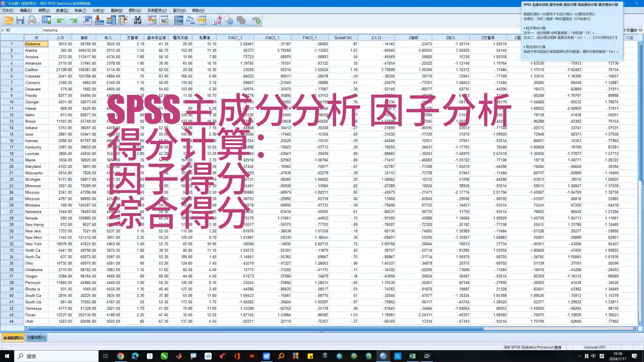Switch to the 变量视图(V) tab
Viewport: 644px width, 362px height.
(36, 337)
